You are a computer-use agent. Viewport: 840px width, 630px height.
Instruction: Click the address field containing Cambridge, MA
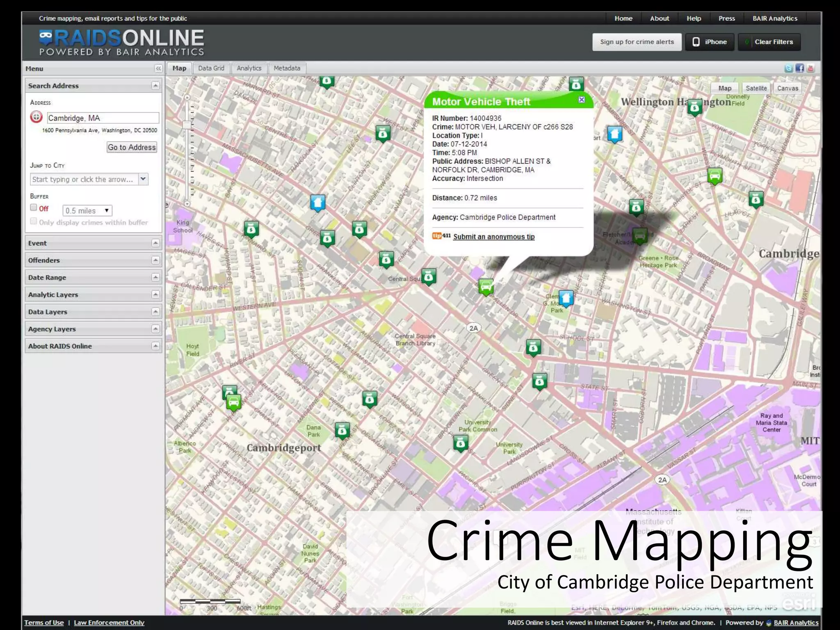point(103,118)
